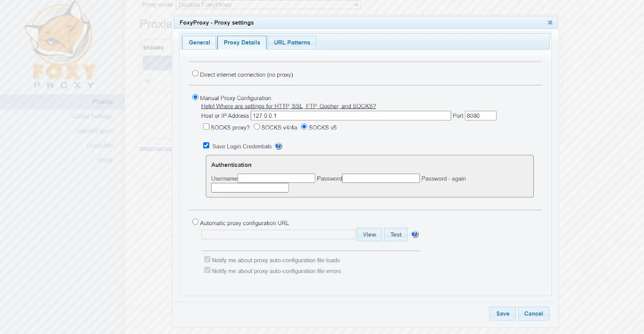644x334 pixels.
Task: Click the help icon beside Save Login Credentials
Action: pyautogui.click(x=279, y=146)
